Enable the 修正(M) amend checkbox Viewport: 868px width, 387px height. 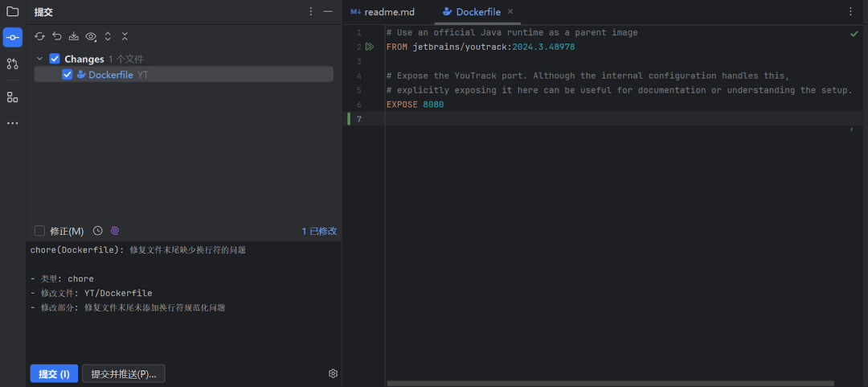39,231
